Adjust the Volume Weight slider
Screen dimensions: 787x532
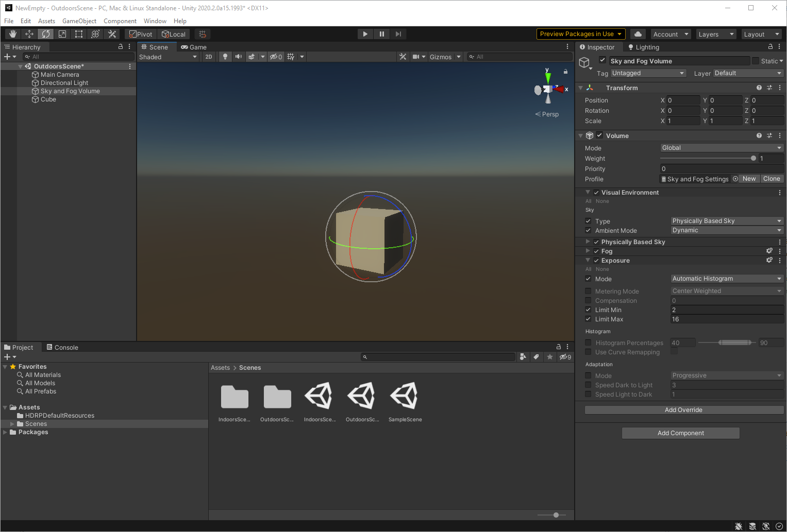tap(708, 158)
